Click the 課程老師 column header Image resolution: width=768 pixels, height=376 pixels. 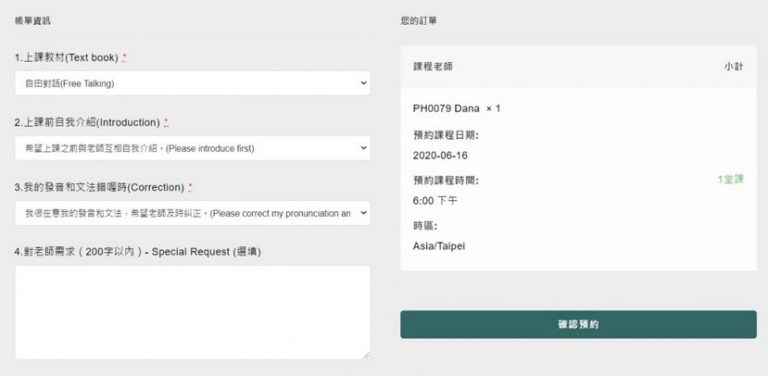(433, 67)
